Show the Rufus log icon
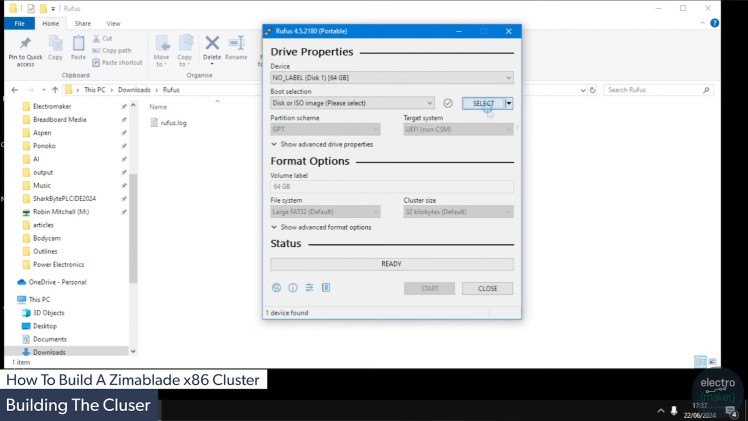 (x=326, y=288)
